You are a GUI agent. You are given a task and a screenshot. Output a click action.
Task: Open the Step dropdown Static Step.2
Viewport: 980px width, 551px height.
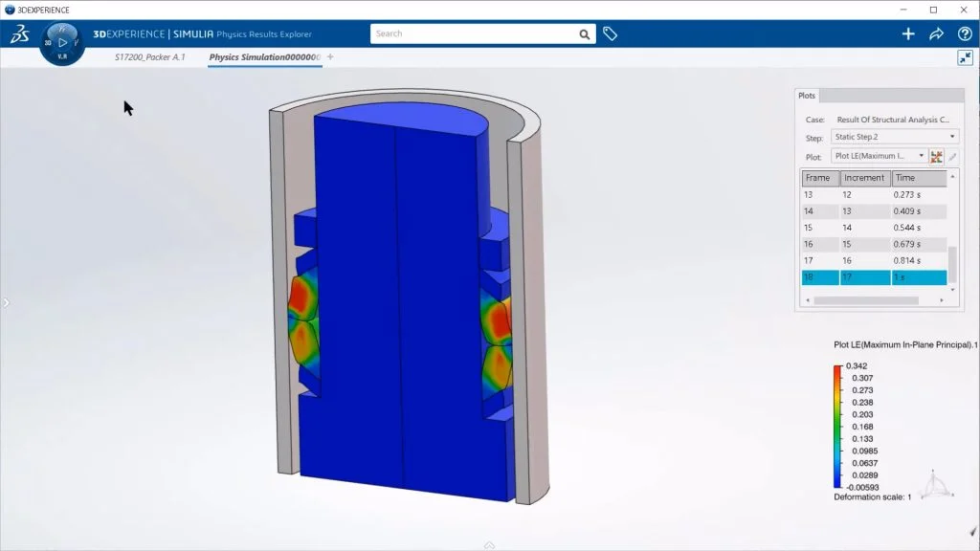coord(895,137)
